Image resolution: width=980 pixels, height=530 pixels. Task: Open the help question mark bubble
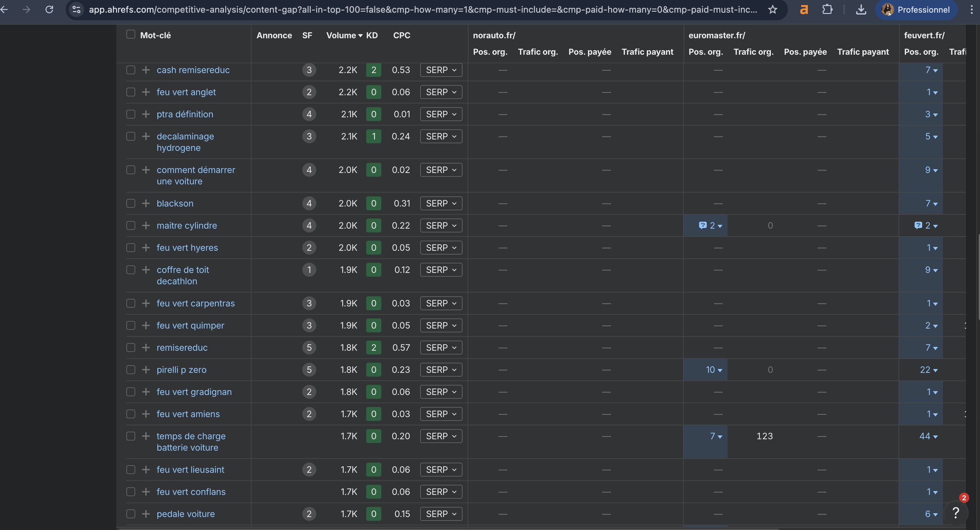click(x=955, y=513)
